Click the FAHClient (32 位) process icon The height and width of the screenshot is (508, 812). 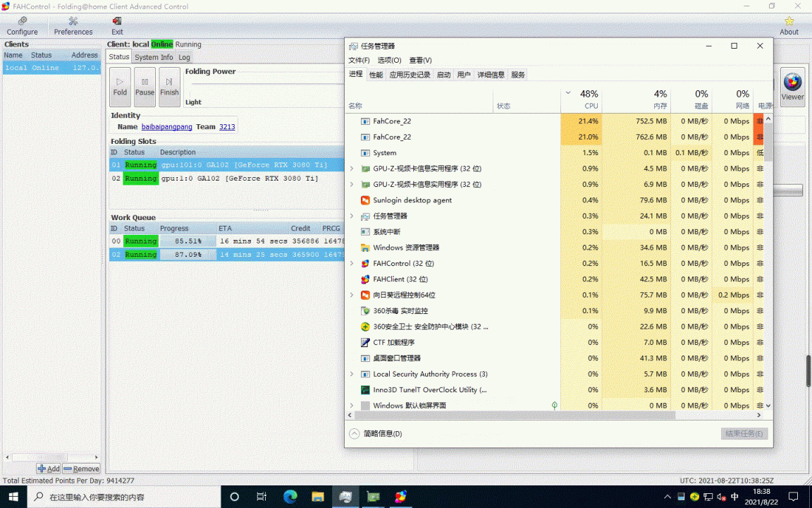tap(365, 279)
